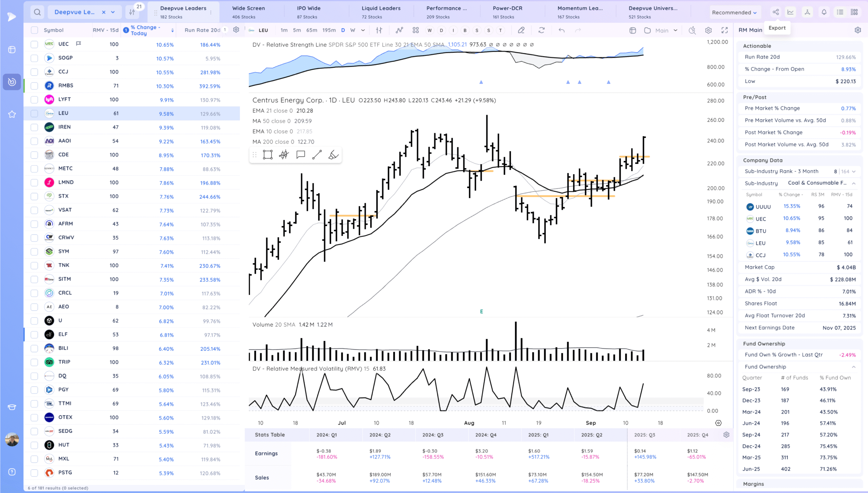Viewport: 868px width, 493px height.
Task: Open the help question mark sidebar icon
Action: (12, 472)
